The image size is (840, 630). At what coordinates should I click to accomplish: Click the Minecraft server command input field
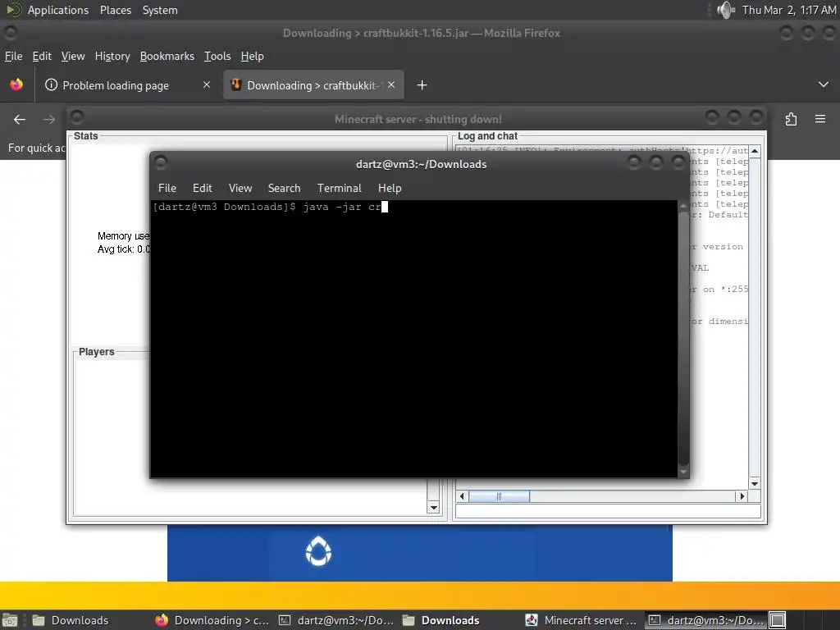(x=608, y=511)
